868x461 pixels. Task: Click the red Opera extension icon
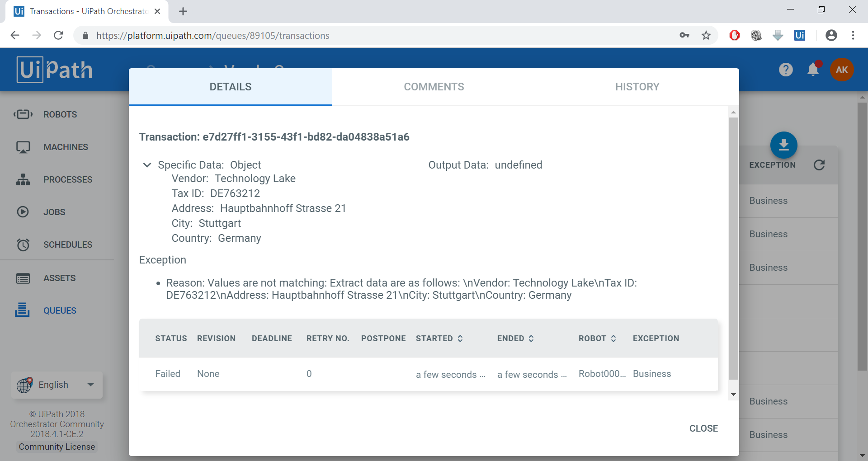(x=735, y=35)
